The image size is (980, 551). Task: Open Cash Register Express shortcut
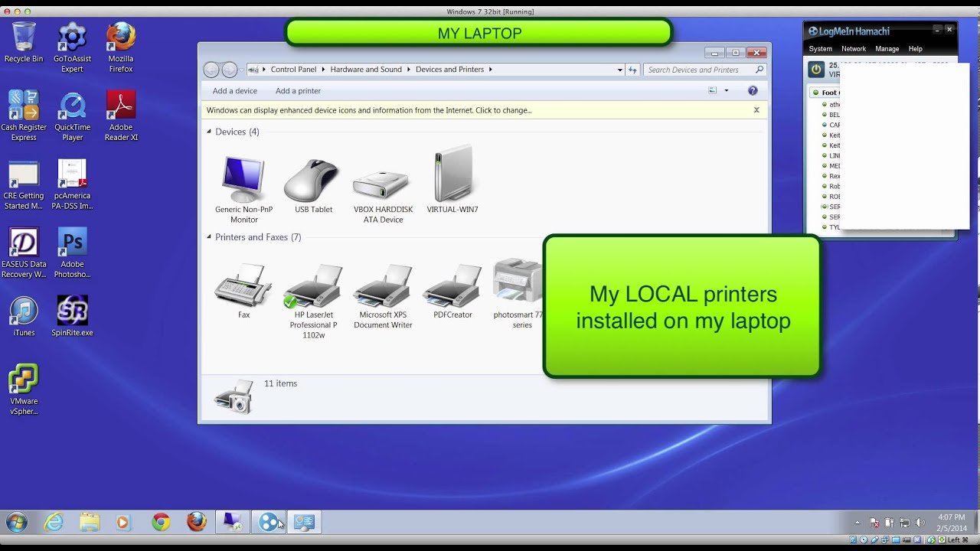click(x=24, y=116)
